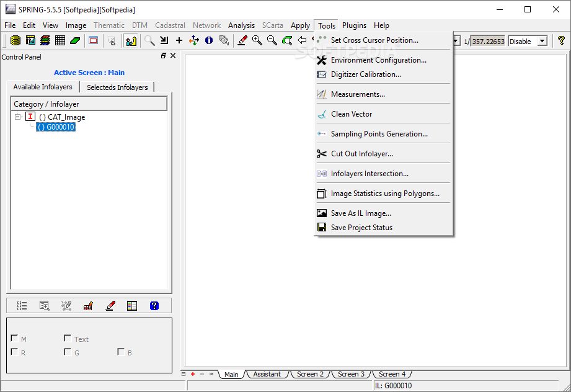Click the red eraser icon in top toolbar

242,40
